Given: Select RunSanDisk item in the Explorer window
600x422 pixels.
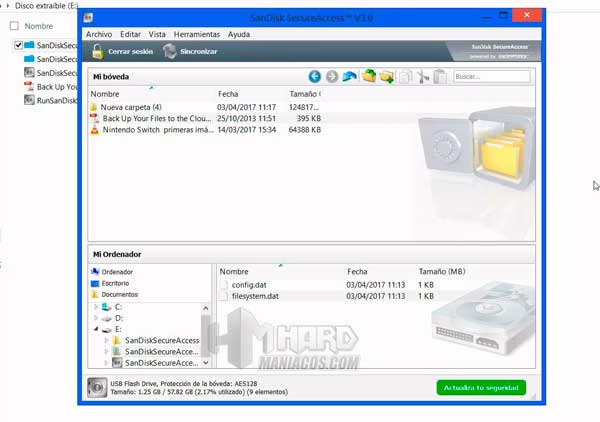Looking at the screenshot, I should coord(57,101).
